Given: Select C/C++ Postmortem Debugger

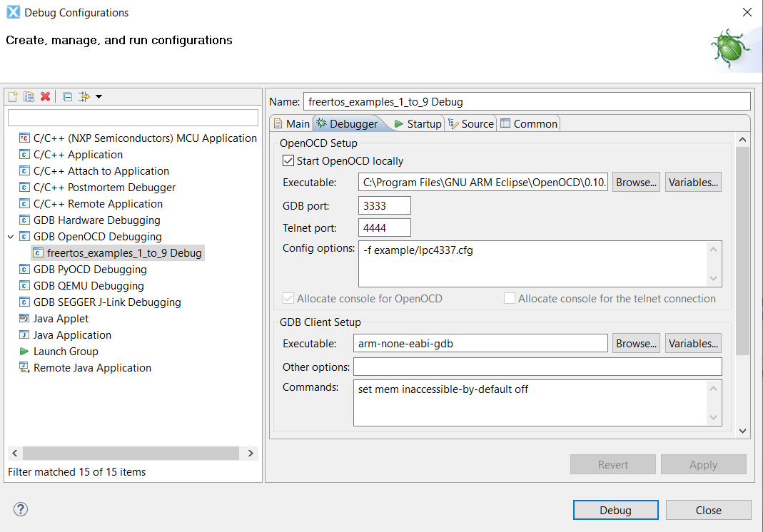Looking at the screenshot, I should 104,188.
